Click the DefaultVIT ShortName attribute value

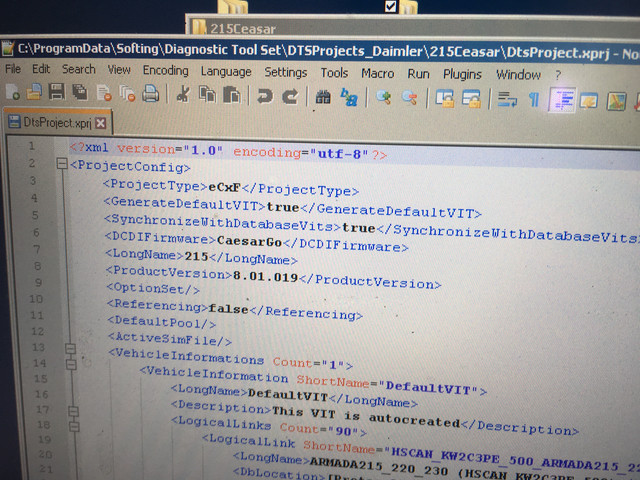(428, 388)
